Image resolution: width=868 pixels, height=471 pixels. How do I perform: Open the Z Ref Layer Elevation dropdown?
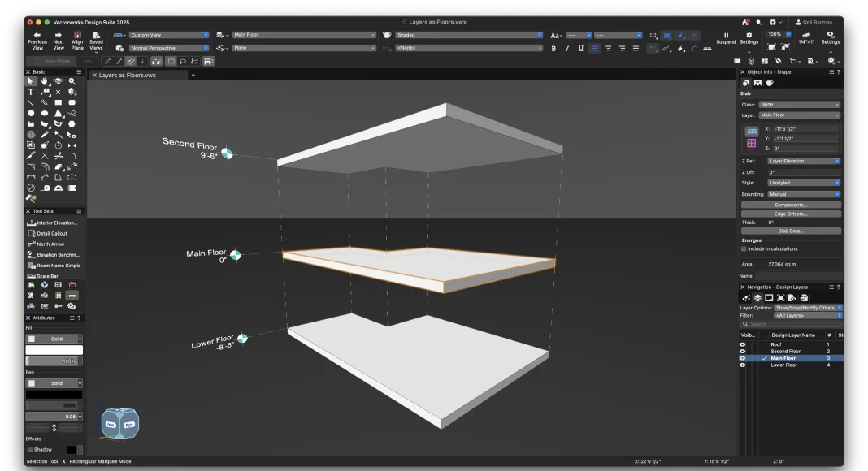(x=803, y=161)
